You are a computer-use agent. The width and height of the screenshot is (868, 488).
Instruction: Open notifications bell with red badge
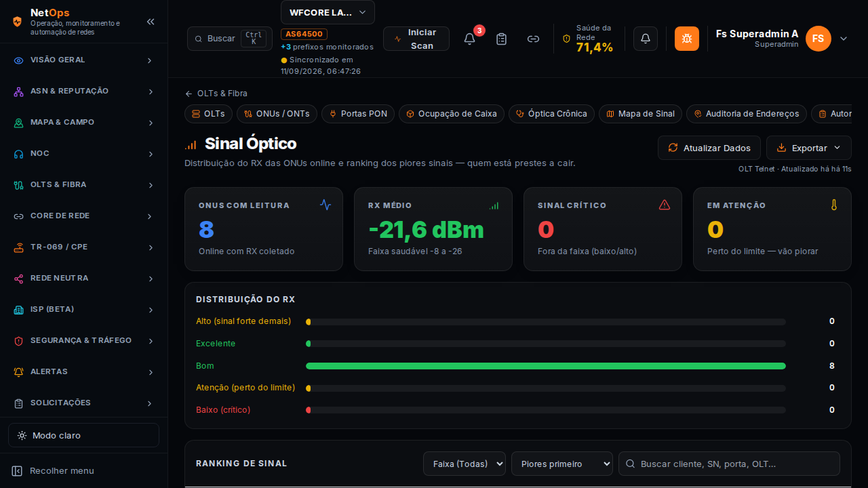(x=470, y=39)
